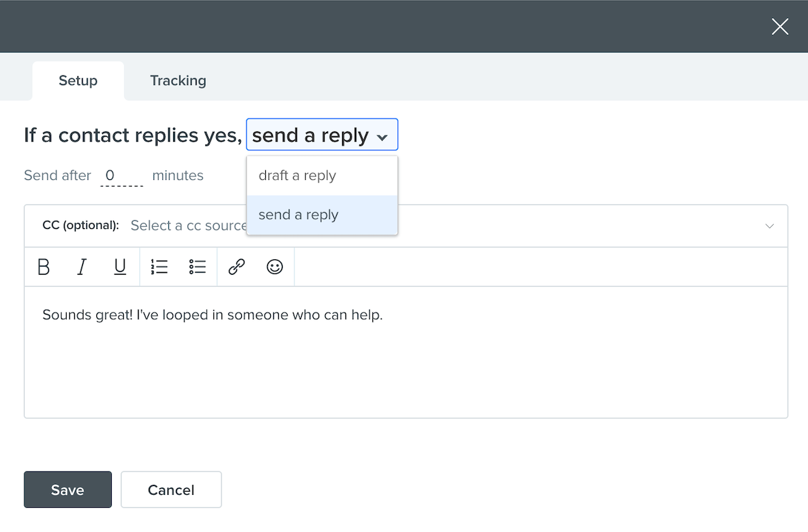
Task: Insert a bulleted list
Action: coord(197,267)
